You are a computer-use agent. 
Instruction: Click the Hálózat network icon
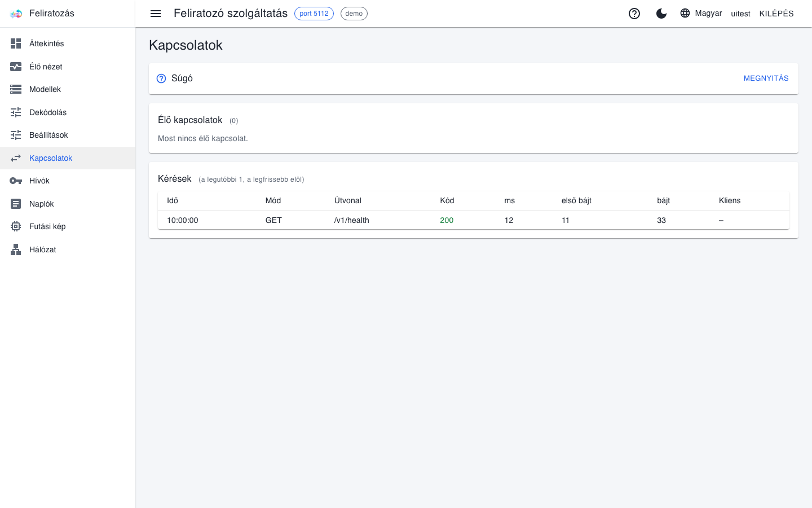click(x=16, y=249)
